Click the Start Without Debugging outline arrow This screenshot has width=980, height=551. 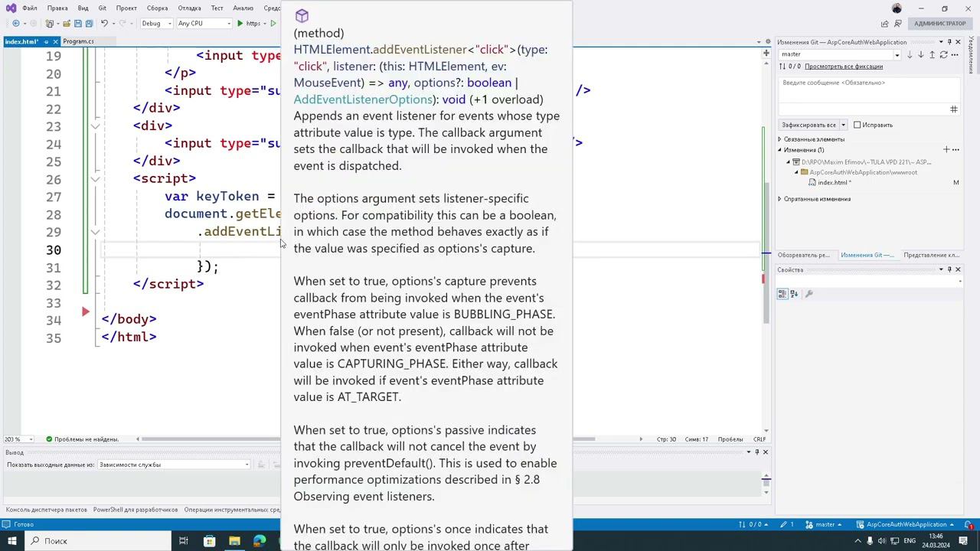(x=273, y=24)
